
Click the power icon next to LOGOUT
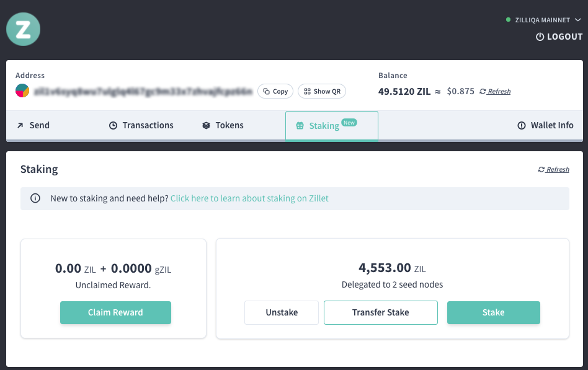(540, 37)
